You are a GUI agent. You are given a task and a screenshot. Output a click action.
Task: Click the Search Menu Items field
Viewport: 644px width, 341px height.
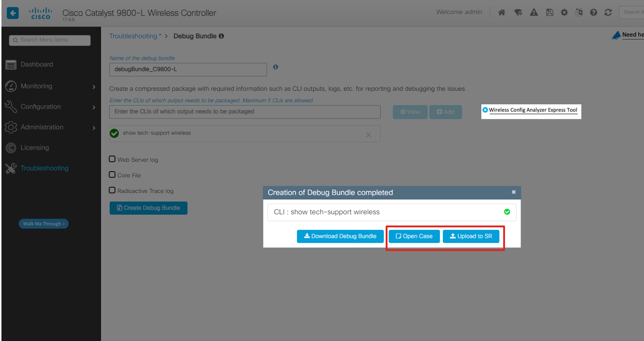click(50, 40)
